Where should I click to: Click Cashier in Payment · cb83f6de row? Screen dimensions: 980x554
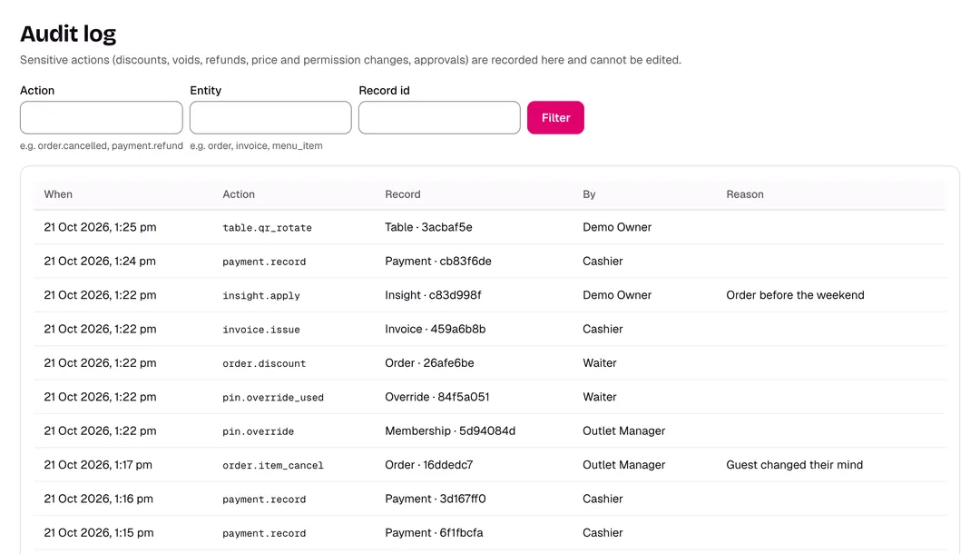[603, 261]
